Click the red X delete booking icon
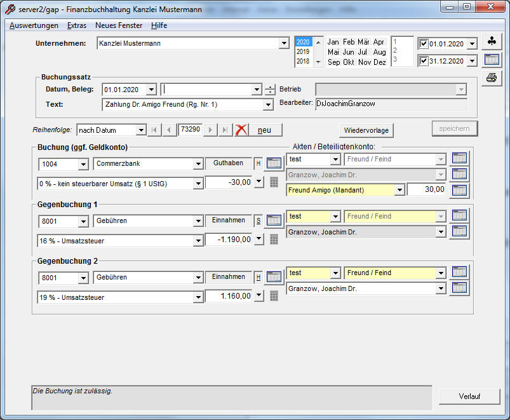The image size is (510, 420). tap(241, 130)
